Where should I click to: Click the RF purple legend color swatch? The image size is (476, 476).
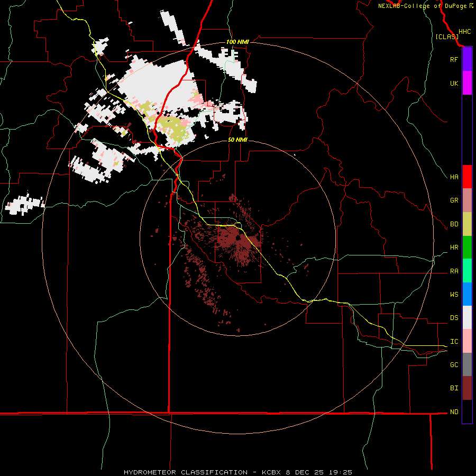pyautogui.click(x=467, y=59)
